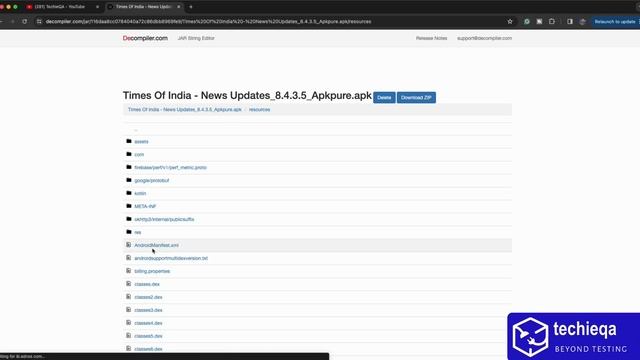Click the classes4.dex file icon

pos(129,323)
